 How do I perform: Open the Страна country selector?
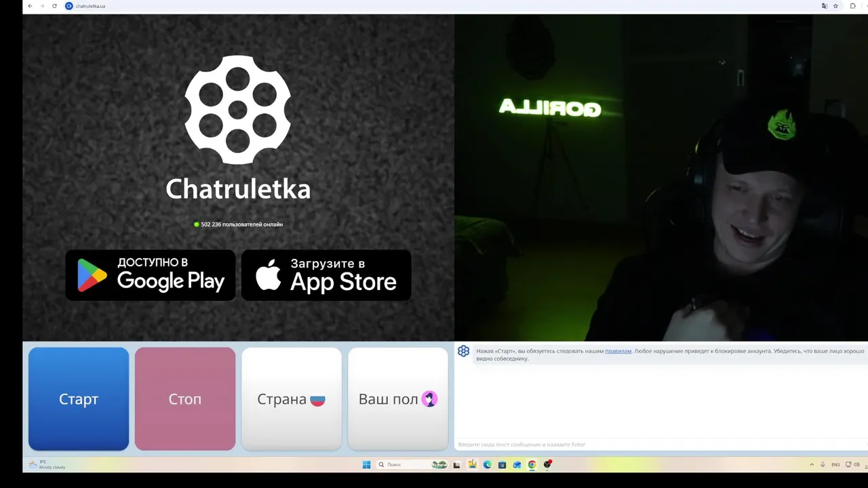click(292, 399)
